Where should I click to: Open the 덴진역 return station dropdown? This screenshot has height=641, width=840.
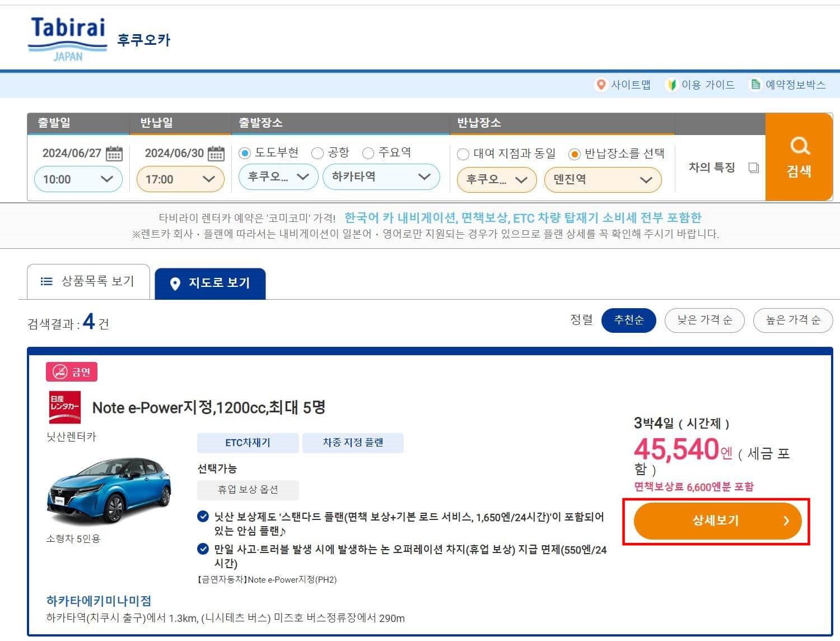click(603, 180)
